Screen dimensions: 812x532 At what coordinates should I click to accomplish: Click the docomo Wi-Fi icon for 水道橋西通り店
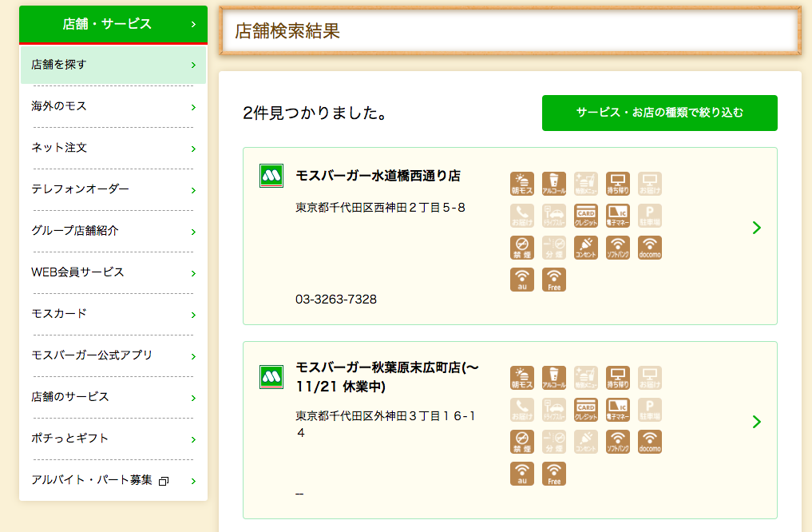[x=650, y=248]
